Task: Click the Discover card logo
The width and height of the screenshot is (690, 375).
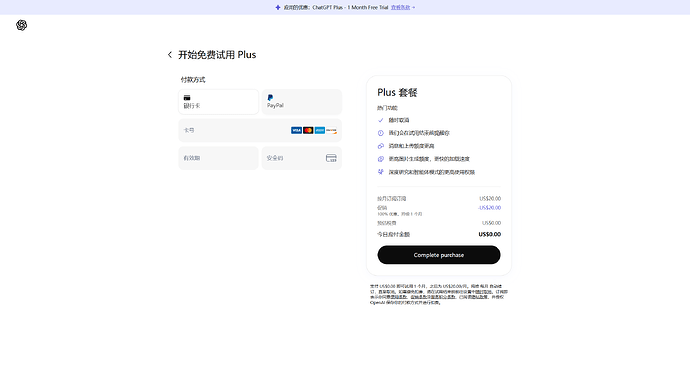Action: 331,130
